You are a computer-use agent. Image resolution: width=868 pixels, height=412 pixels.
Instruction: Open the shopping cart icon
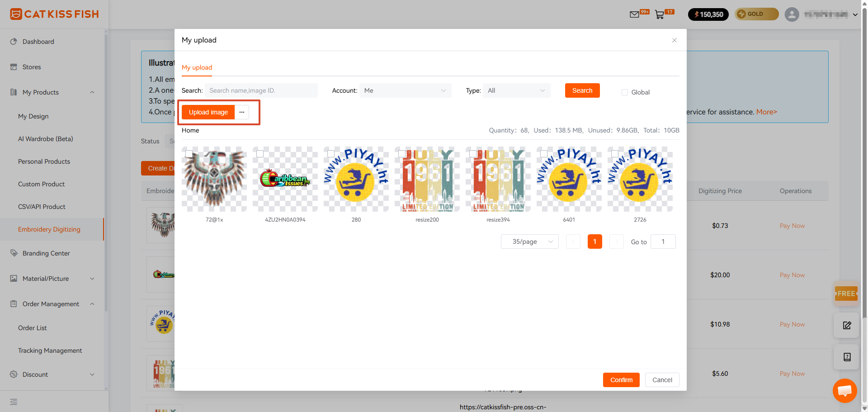(660, 14)
